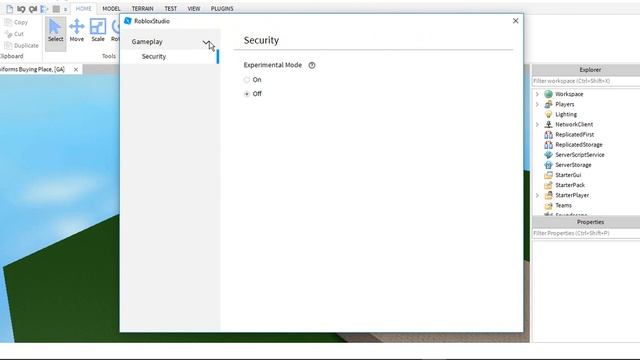Open the TERRAIN ribbon tab
This screenshot has height=360, width=640.
(142, 9)
